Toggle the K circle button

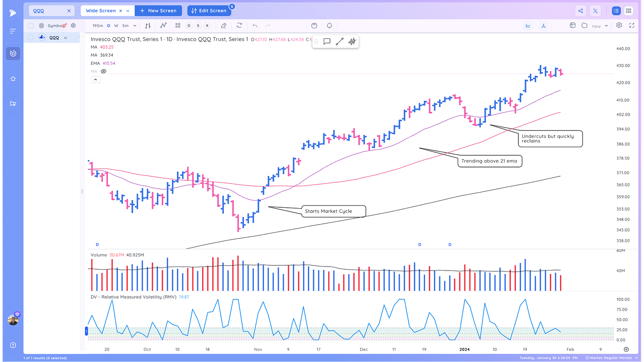point(207,26)
